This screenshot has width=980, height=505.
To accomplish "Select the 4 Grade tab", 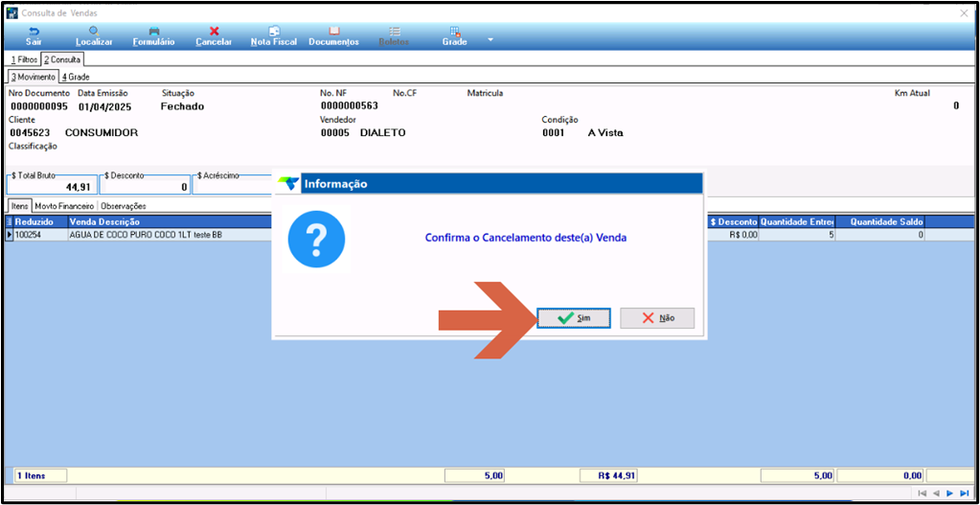I will [77, 77].
